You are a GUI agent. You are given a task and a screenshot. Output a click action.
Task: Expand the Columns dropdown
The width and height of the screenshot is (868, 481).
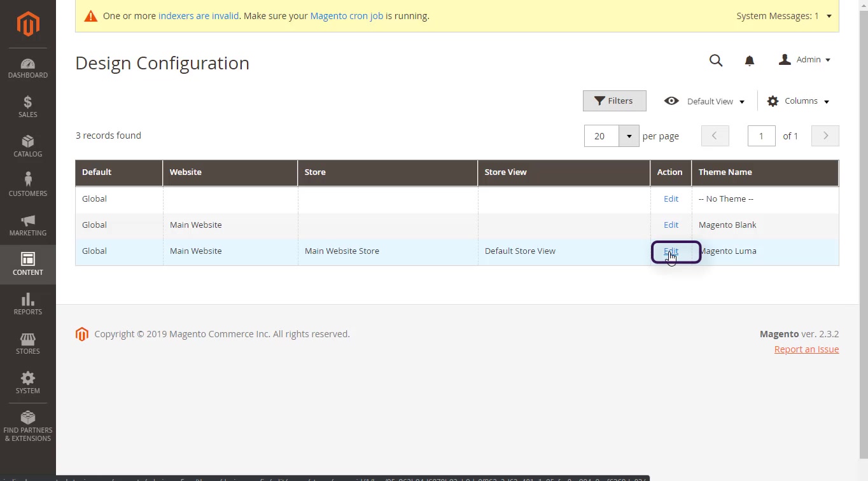799,101
